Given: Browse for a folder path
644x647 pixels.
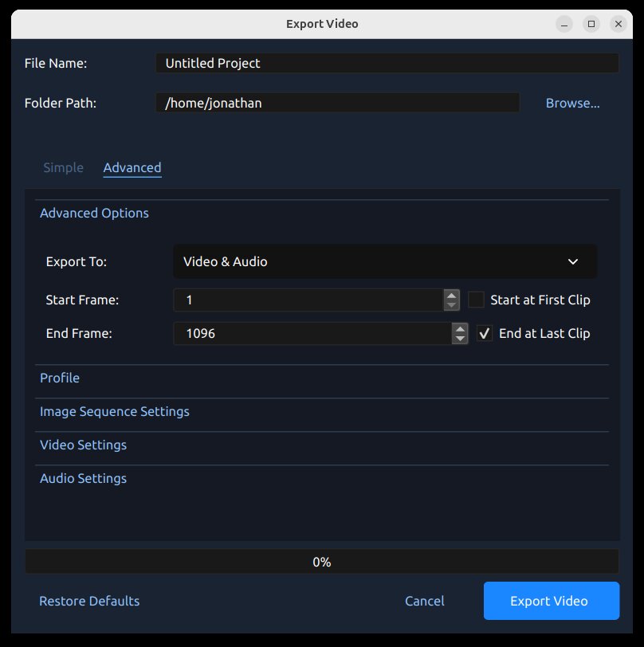Looking at the screenshot, I should (572, 103).
